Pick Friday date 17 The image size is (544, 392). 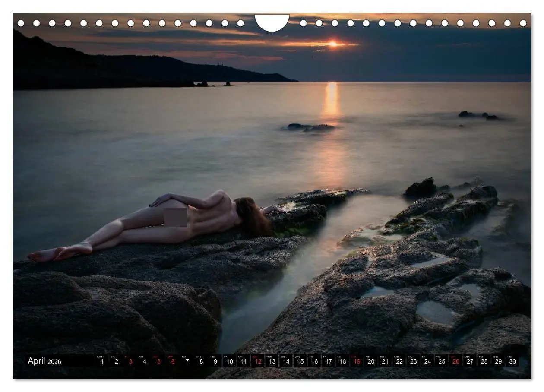[329, 361]
